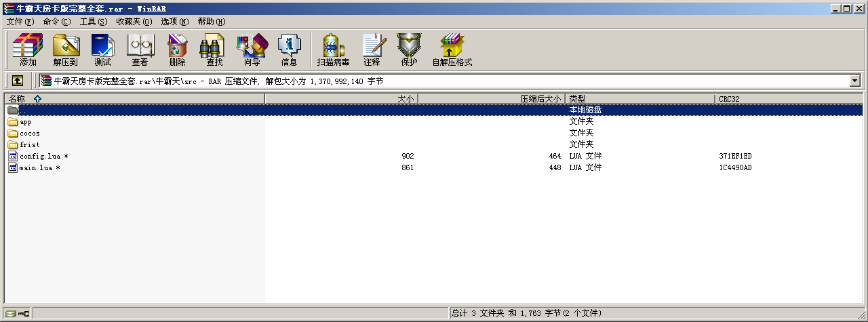Screen dimensions: 868x322
Task: Select the cocos folder
Action: [x=29, y=134]
